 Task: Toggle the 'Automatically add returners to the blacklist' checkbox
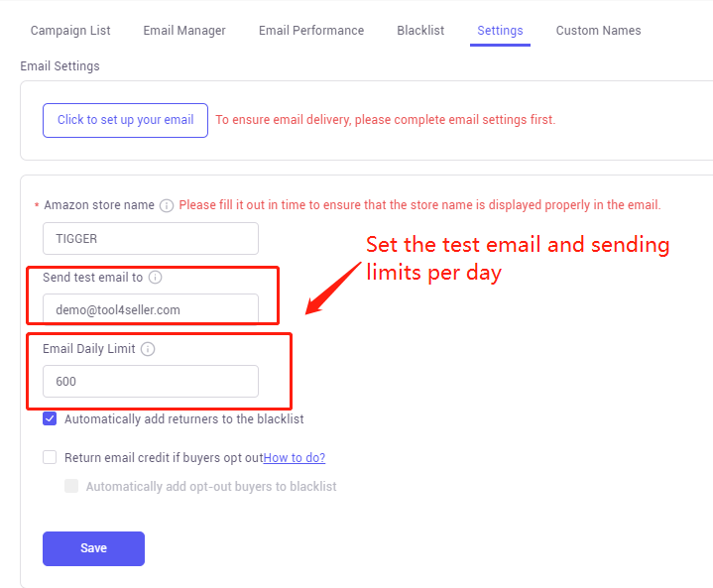(50, 418)
